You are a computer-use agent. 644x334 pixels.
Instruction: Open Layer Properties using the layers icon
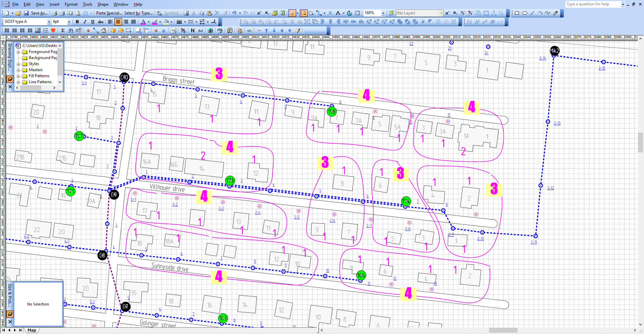coord(391,13)
